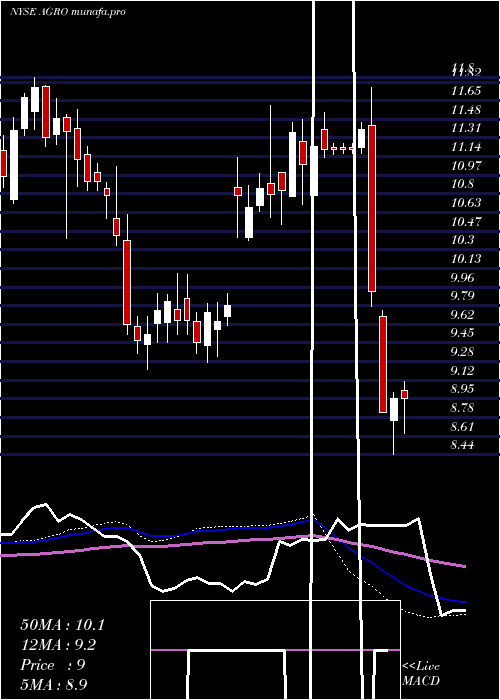
Task: Click the 11.14 price axis label
Action: (x=466, y=147)
